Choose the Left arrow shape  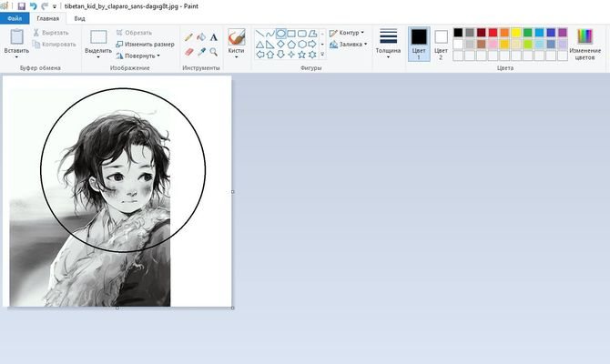(x=259, y=55)
